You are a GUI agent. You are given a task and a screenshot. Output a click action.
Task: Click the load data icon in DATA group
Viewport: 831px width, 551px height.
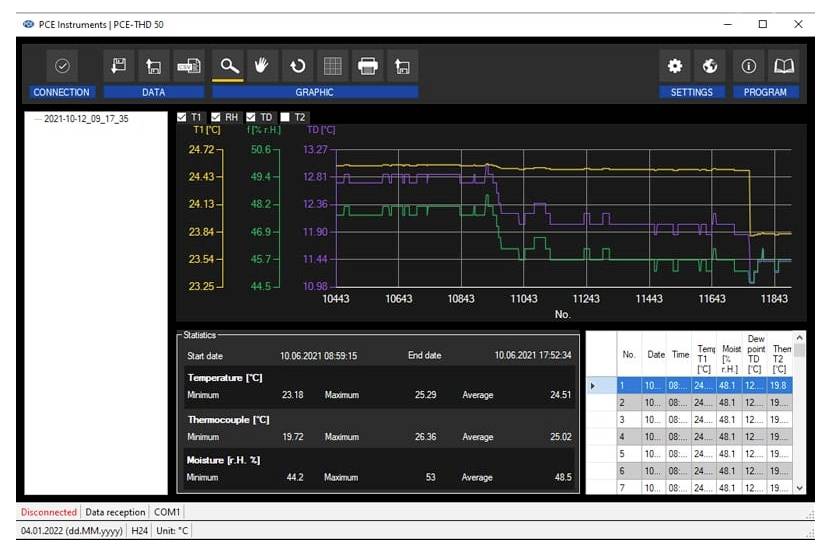click(154, 66)
